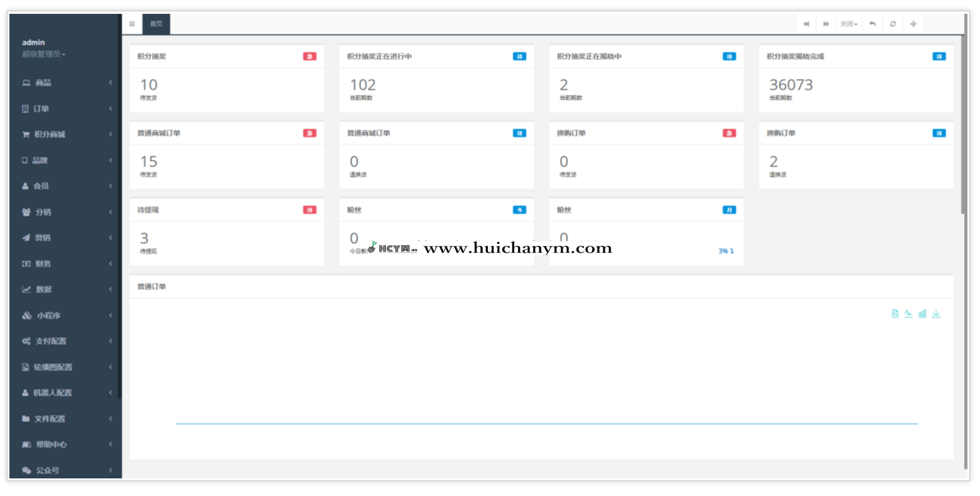Select the 首页 tab
The height and width of the screenshot is (496, 980).
click(x=156, y=24)
